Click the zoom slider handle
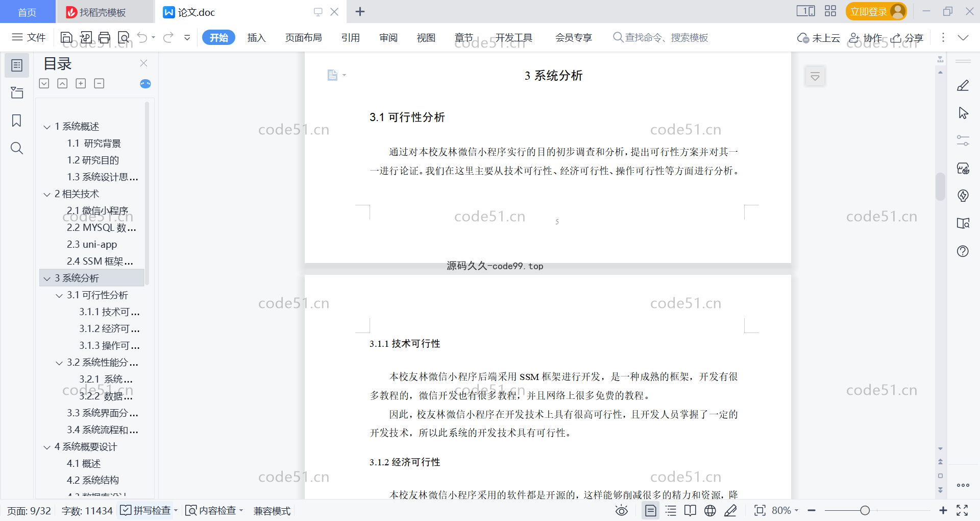 coord(865,510)
